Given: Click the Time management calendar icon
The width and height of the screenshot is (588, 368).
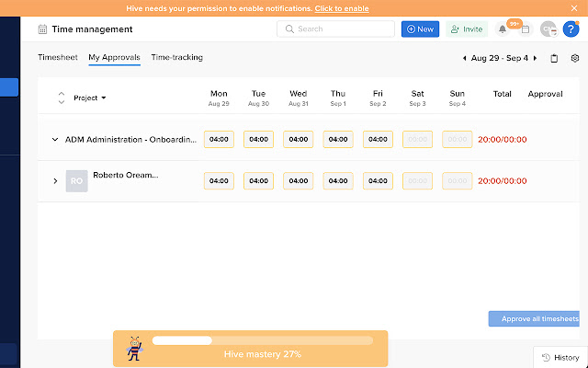Looking at the screenshot, I should (x=42, y=29).
